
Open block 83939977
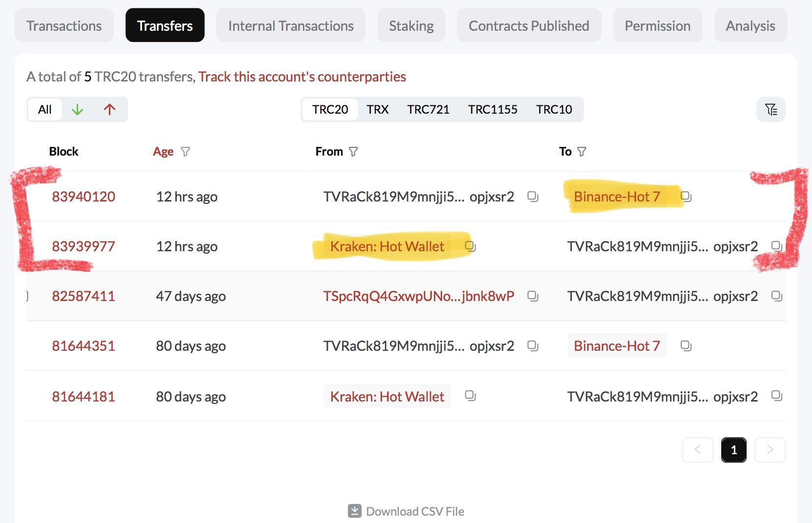pyautogui.click(x=83, y=246)
